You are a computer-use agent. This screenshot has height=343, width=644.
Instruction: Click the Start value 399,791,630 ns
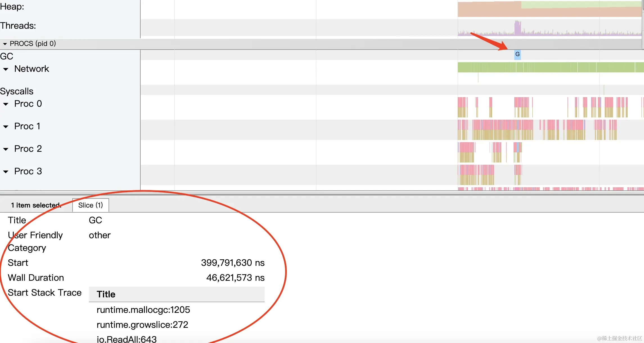tap(233, 263)
